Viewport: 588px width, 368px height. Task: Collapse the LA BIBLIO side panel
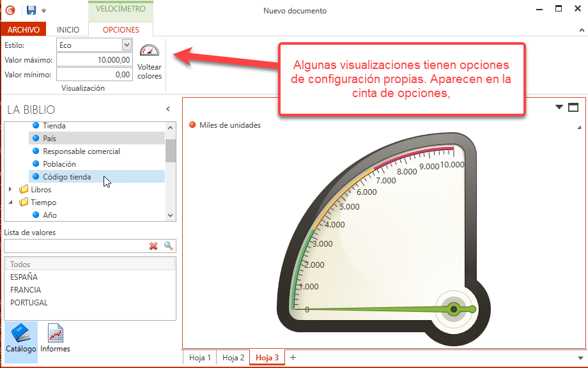[x=168, y=109]
